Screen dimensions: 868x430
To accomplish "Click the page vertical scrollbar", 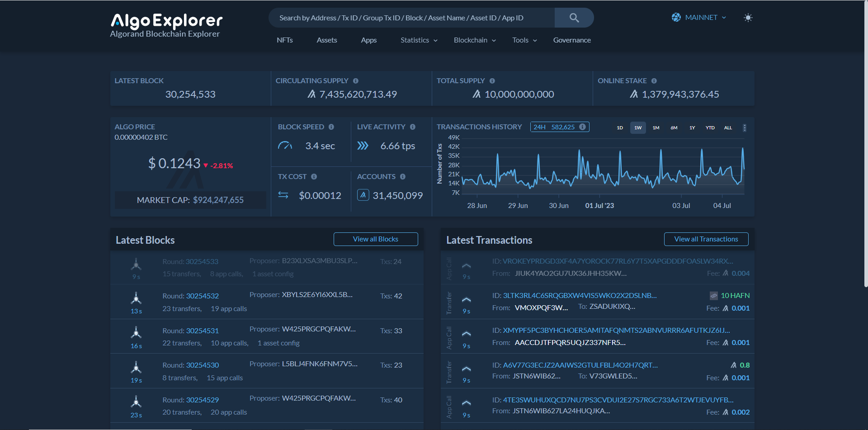I will (866, 144).
